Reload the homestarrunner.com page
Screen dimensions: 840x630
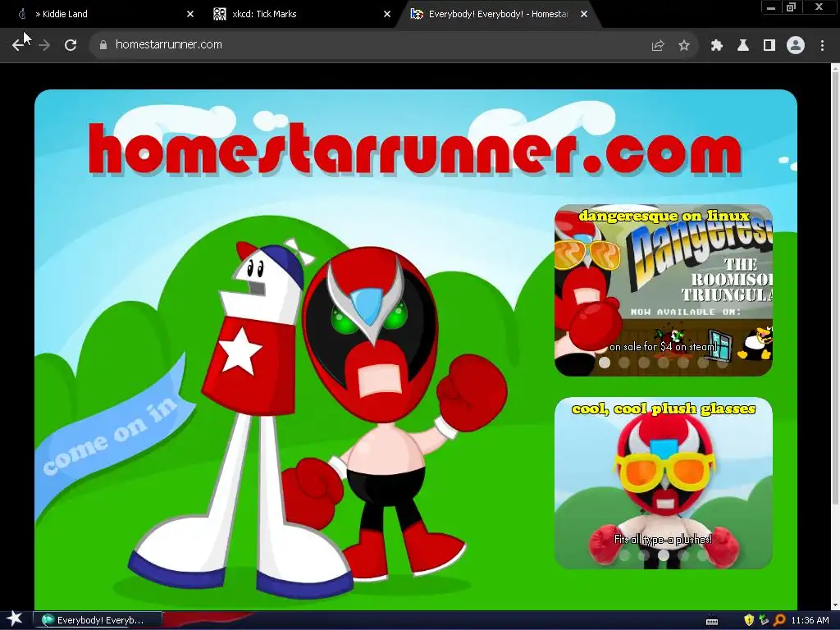(71, 45)
